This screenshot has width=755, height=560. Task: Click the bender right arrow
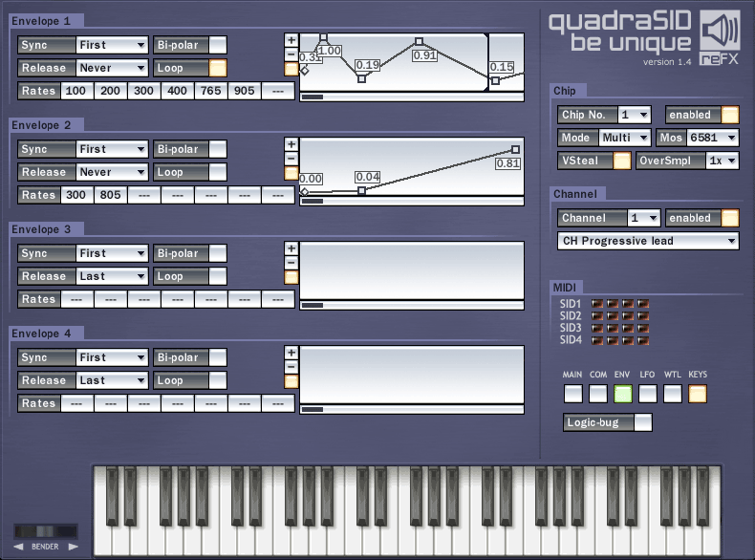pos(74,547)
